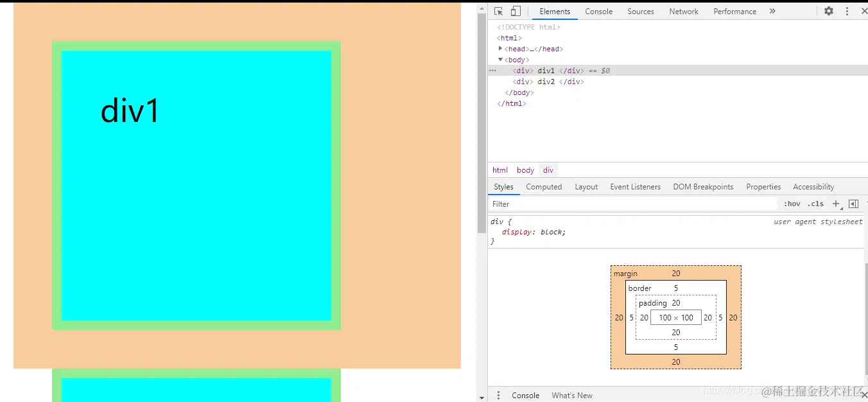
Task: Toggle the :hov element state panel
Action: (x=792, y=204)
